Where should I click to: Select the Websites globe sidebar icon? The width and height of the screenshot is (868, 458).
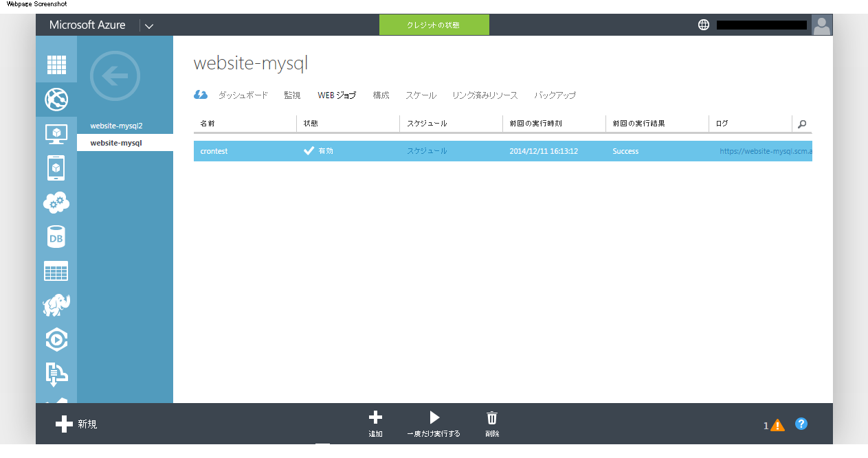56,100
